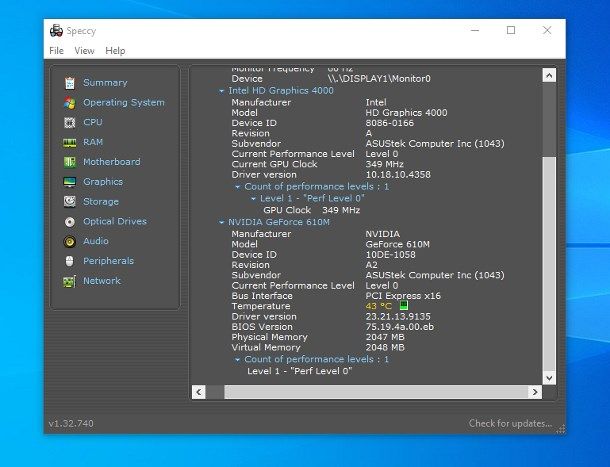This screenshot has width=610, height=467.
Task: Click the RAM memory stick icon
Action: point(70,142)
